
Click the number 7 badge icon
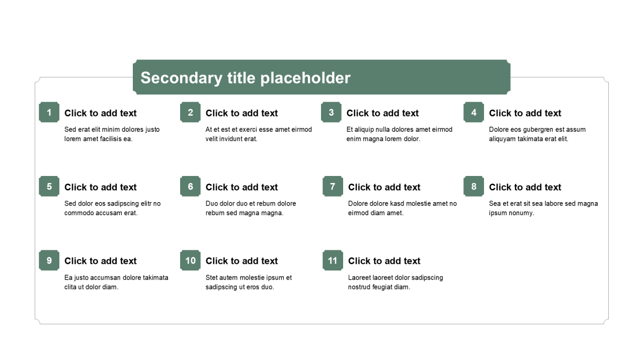[x=333, y=187]
